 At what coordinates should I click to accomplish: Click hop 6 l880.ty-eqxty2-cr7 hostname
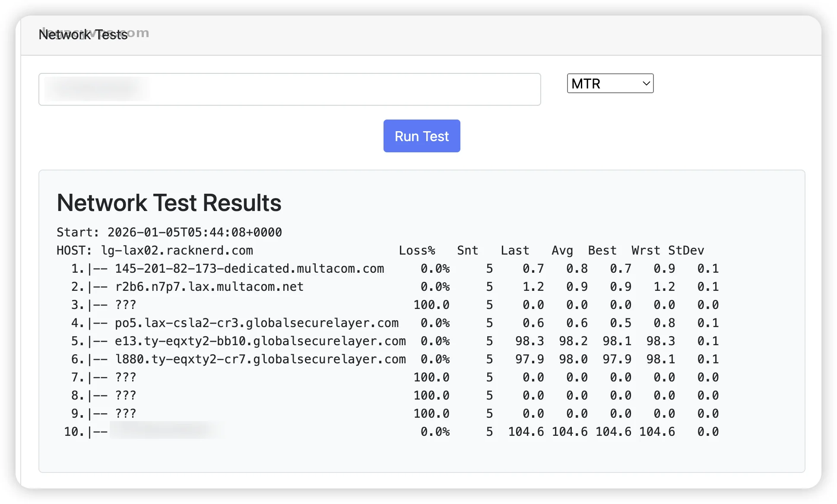tap(260, 359)
